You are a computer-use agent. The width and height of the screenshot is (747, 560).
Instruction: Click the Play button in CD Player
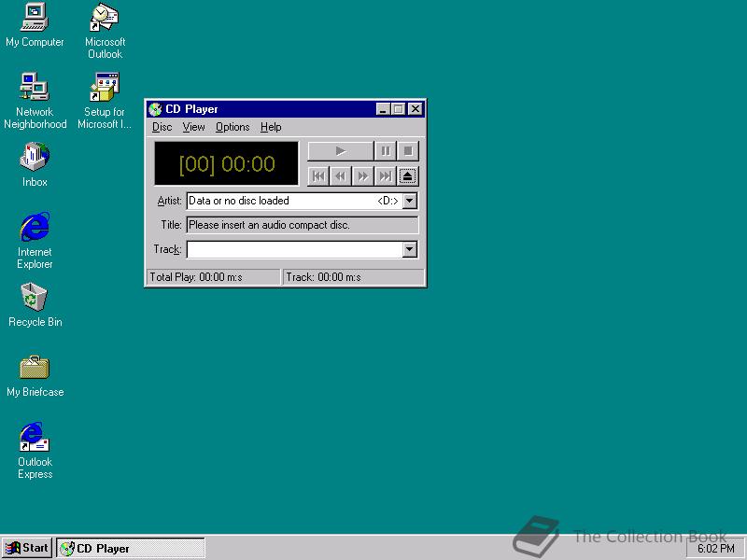pyautogui.click(x=340, y=151)
